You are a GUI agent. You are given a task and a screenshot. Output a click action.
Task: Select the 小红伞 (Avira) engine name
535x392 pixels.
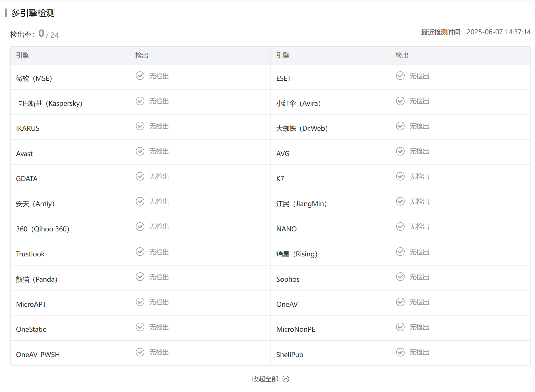[299, 103]
